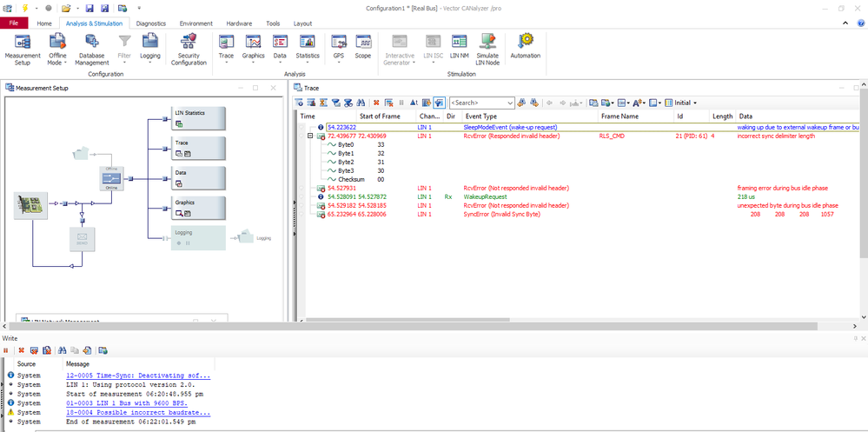Switch to the Diagnostics tab
Screen dimensions: 868x432
click(151, 23)
